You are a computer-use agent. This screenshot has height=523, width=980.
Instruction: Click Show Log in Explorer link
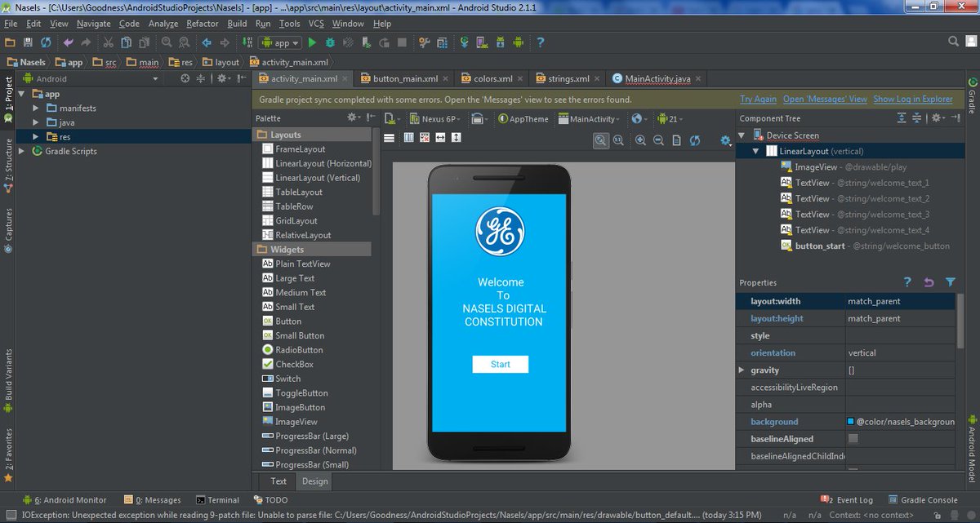pyautogui.click(x=913, y=100)
